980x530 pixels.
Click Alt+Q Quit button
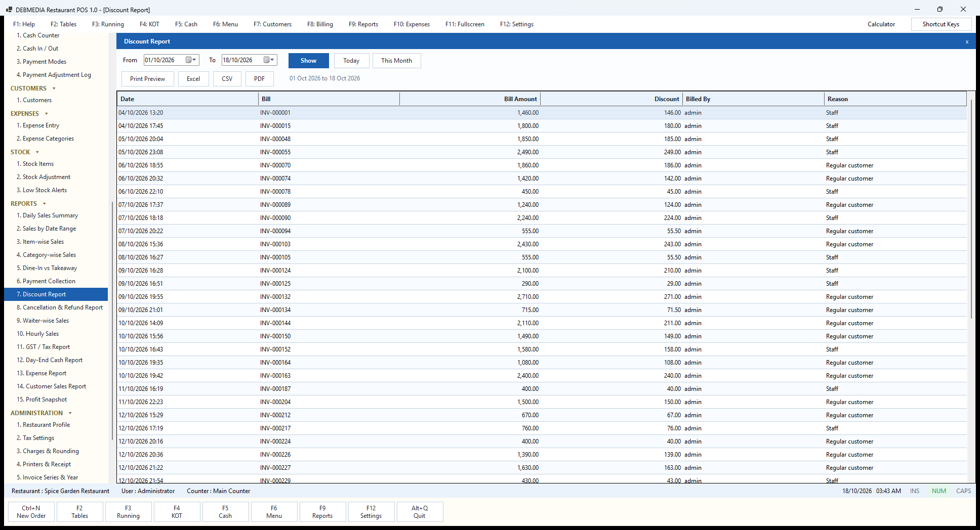point(420,512)
